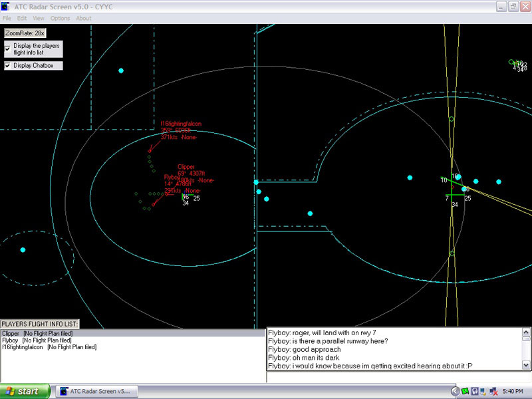The height and width of the screenshot is (399, 532).
Task: Click the Windows logo on Start button
Action: [9, 391]
